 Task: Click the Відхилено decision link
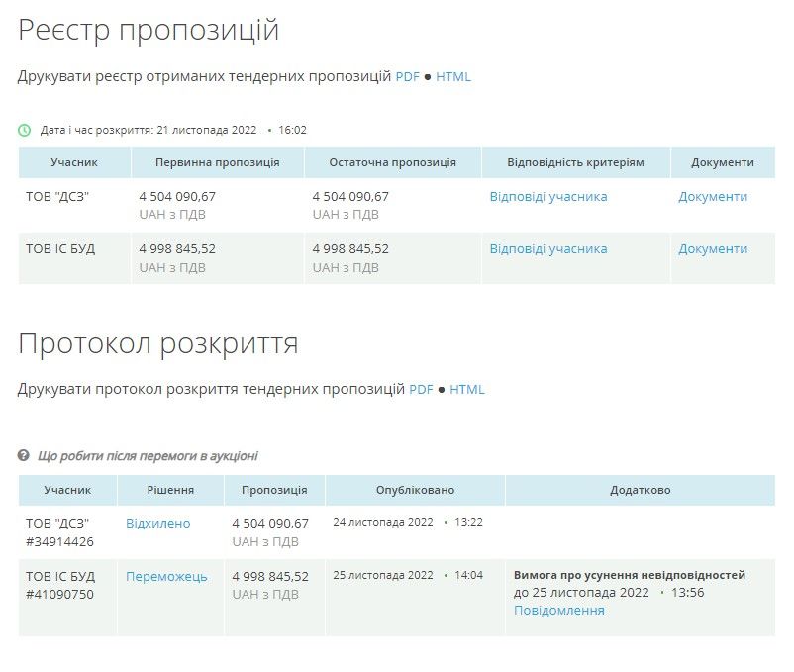156,522
